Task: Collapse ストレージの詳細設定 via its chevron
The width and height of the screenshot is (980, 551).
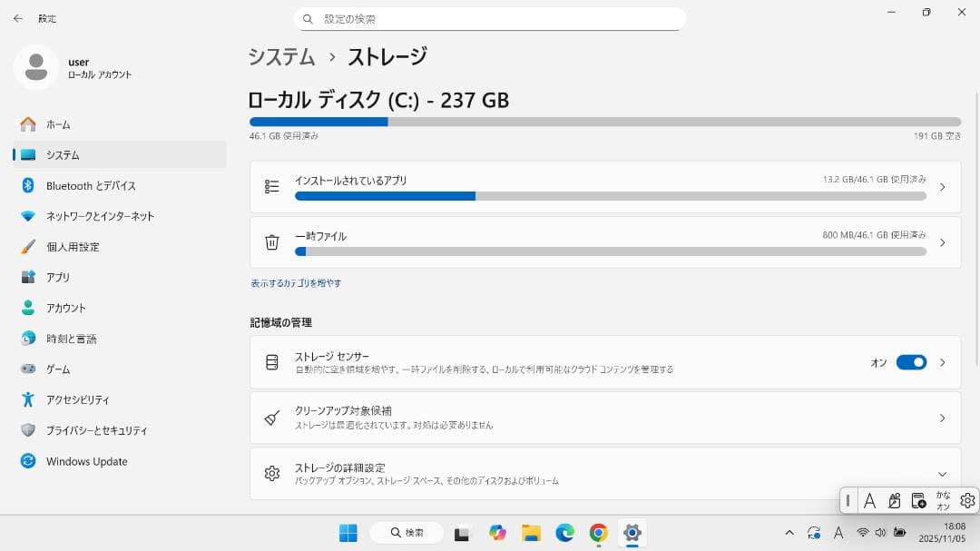Action: pyautogui.click(x=944, y=473)
